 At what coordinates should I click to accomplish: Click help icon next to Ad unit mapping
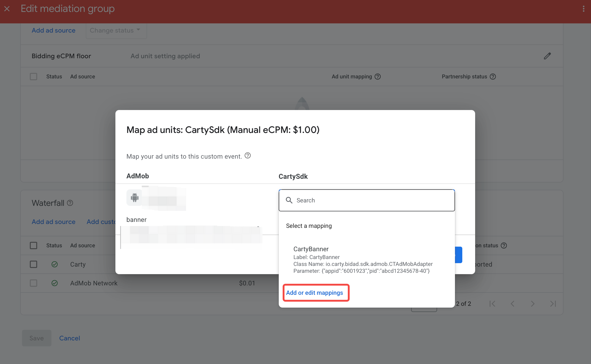pos(378,77)
